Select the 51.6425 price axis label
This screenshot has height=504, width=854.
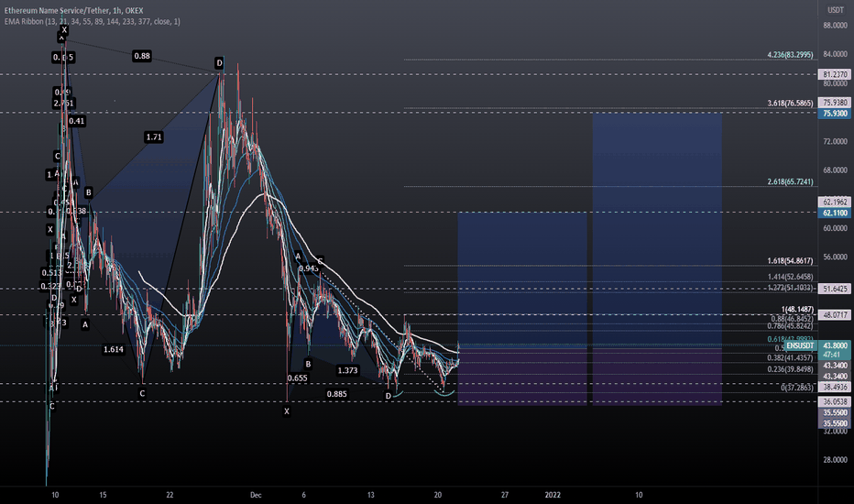[835, 289]
